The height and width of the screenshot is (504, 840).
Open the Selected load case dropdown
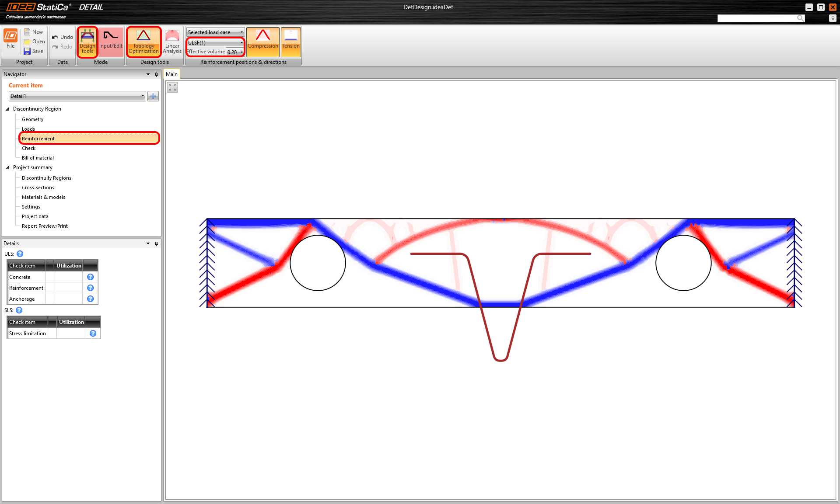point(215,32)
